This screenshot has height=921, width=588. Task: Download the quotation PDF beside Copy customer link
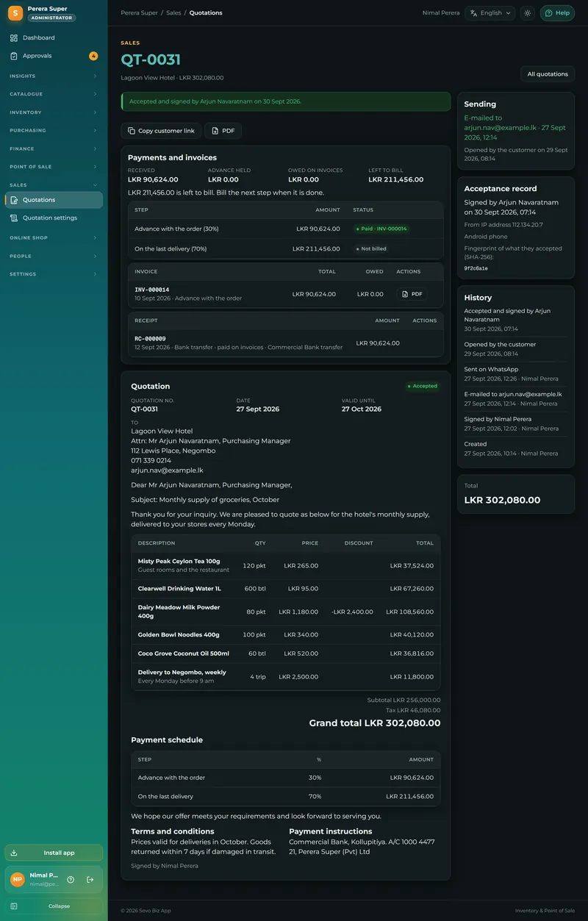pos(223,131)
